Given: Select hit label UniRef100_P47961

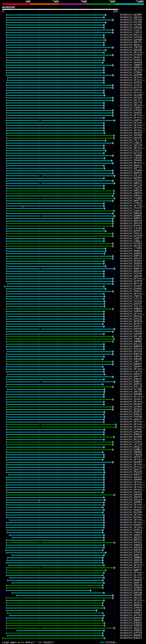Looking at the screenshot, I should click(131, 25).
